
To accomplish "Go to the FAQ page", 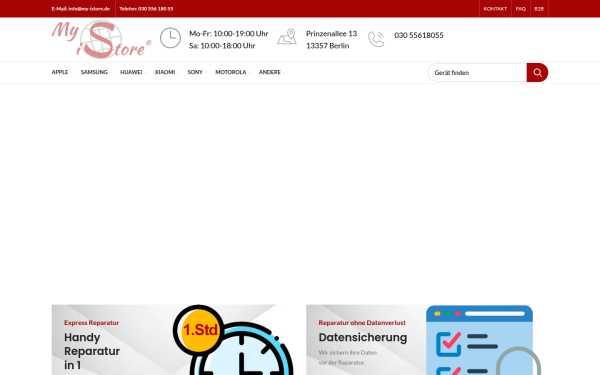I will [x=520, y=9].
